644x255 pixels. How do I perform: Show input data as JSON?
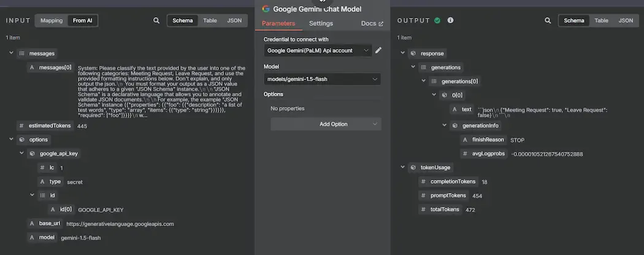[234, 20]
